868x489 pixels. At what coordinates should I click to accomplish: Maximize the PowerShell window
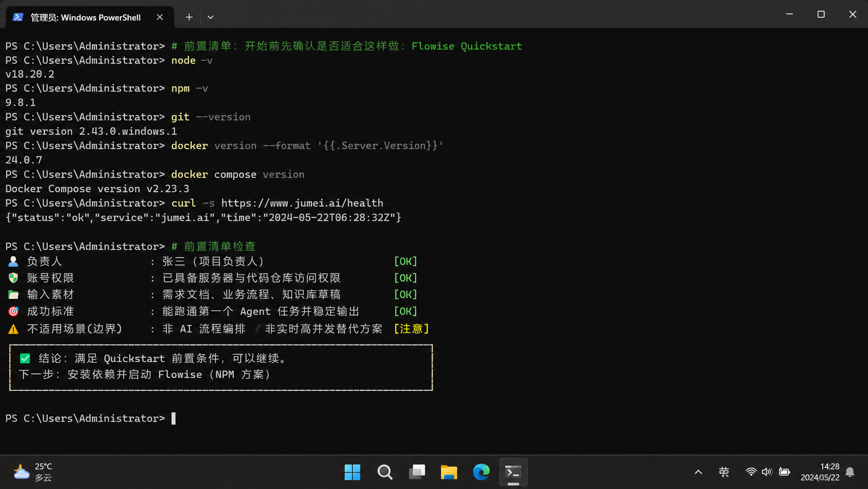(x=821, y=14)
